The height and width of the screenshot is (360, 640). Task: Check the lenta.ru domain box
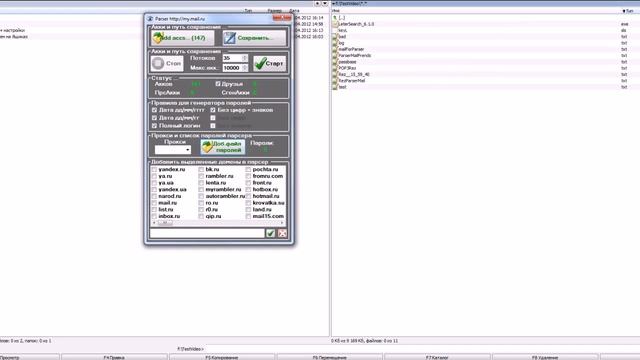click(x=201, y=183)
